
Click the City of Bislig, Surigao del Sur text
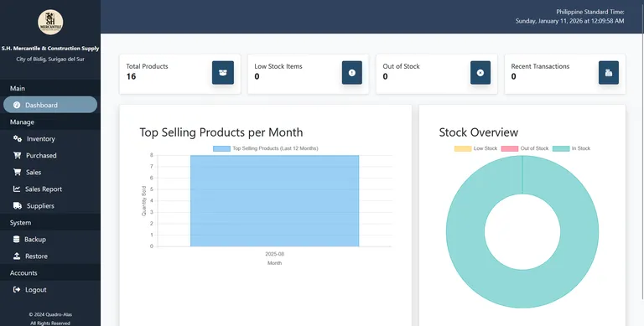50,60
